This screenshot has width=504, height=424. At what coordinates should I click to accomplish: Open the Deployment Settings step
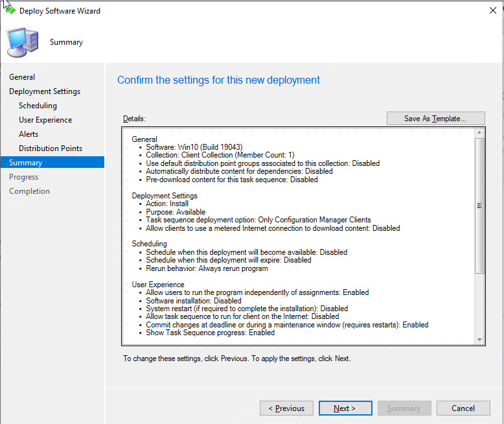(45, 91)
